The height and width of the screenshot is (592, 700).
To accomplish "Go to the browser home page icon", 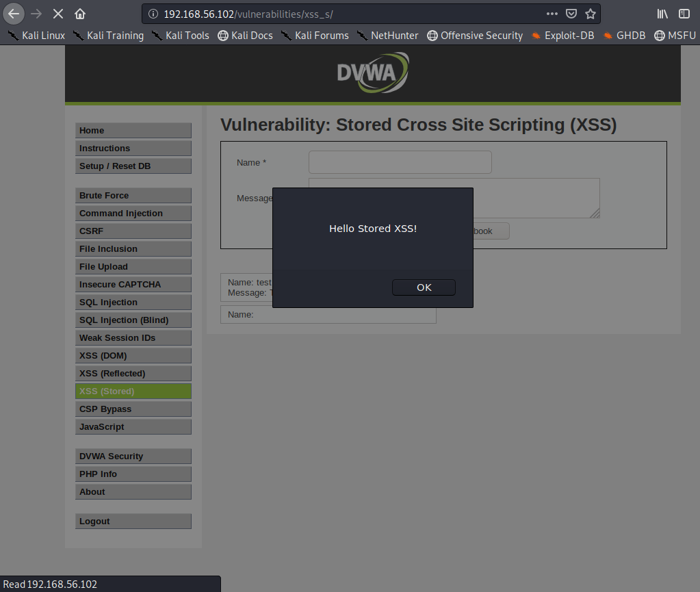I will [80, 14].
